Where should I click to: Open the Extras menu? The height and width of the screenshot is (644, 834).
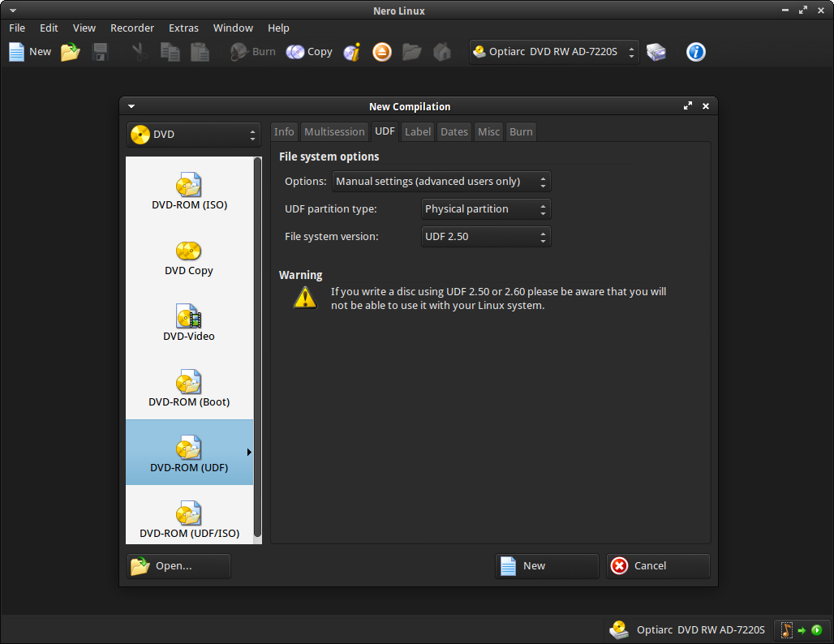(183, 28)
